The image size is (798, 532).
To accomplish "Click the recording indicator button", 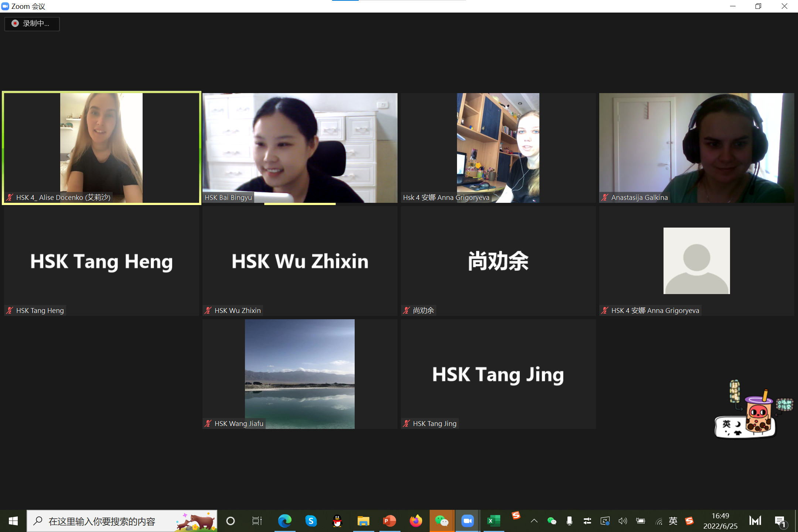I will pyautogui.click(x=32, y=24).
